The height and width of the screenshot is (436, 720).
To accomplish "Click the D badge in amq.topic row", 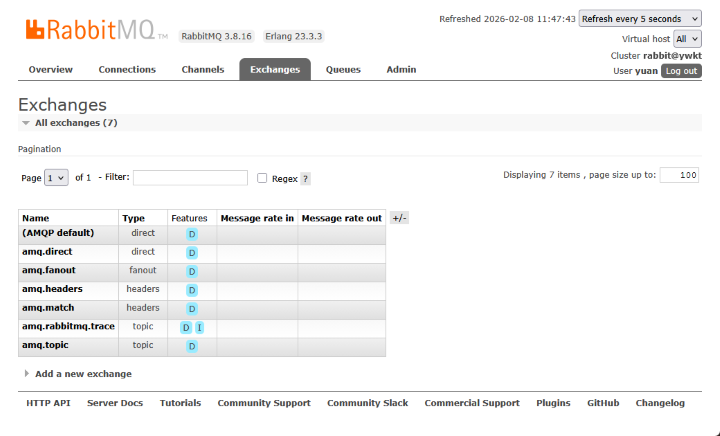I will 192,347.
